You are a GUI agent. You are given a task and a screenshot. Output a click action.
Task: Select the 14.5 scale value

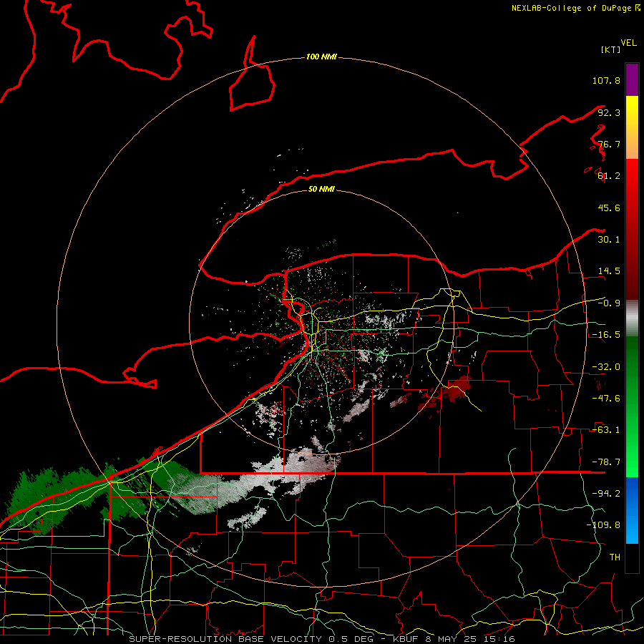pos(609,271)
